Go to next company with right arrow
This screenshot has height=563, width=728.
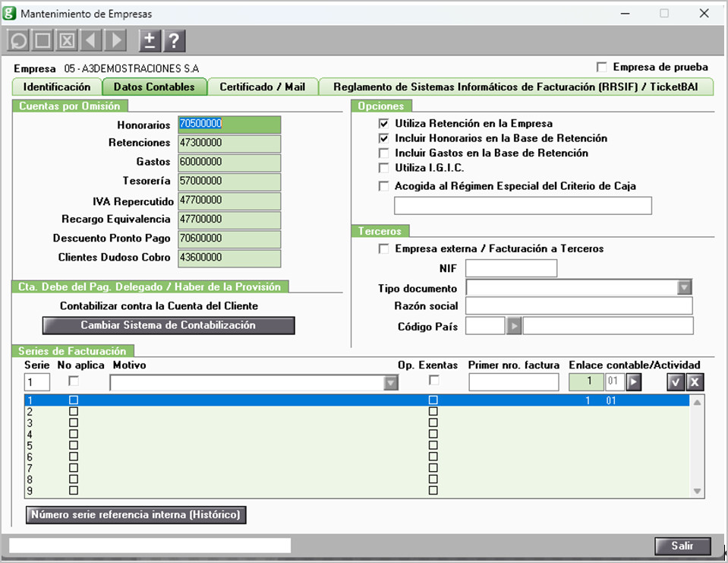(115, 40)
